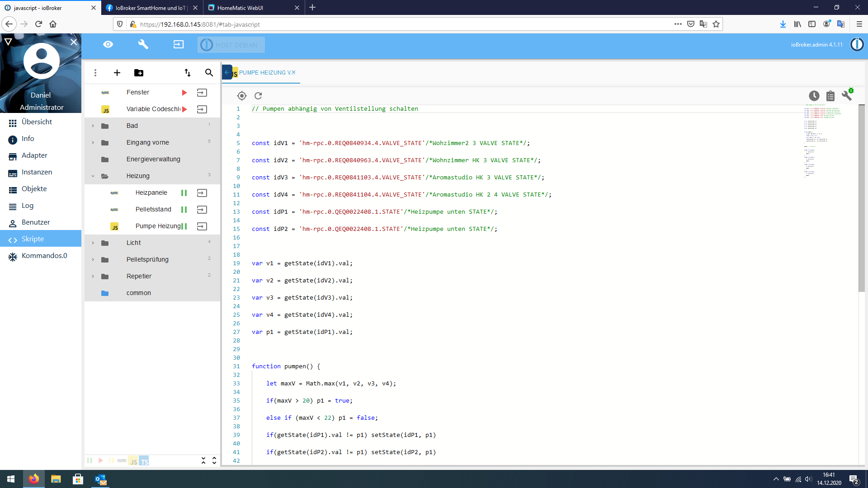Pause the Heizpanele script

coord(184,193)
